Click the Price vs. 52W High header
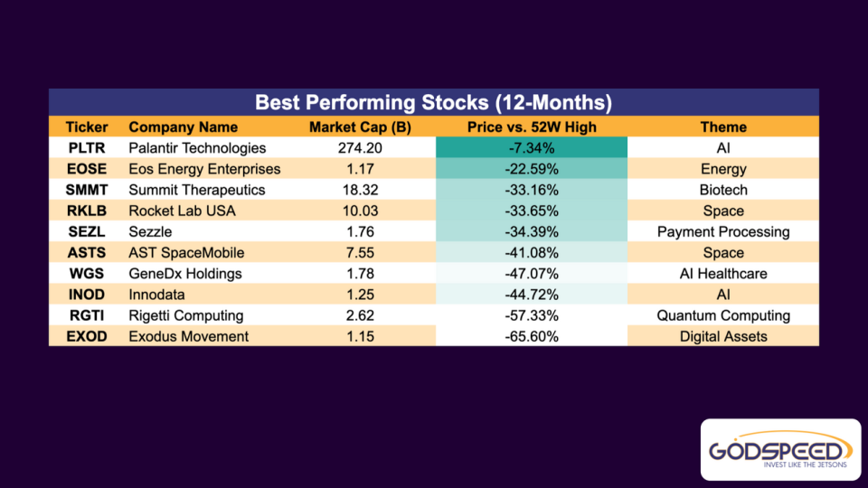Image resolution: width=868 pixels, height=488 pixels. pos(532,127)
